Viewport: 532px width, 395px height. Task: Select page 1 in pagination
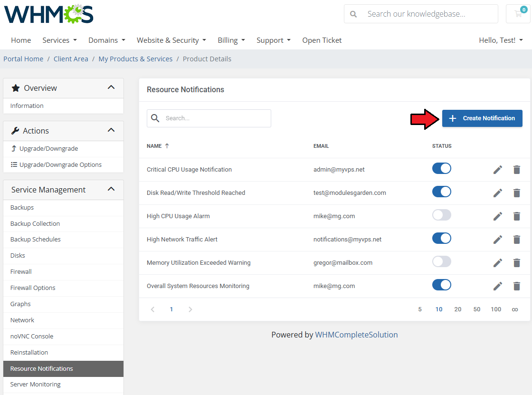click(171, 309)
